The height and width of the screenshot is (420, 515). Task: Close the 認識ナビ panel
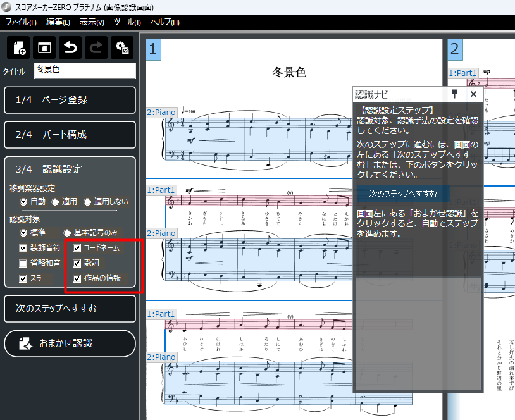click(473, 94)
